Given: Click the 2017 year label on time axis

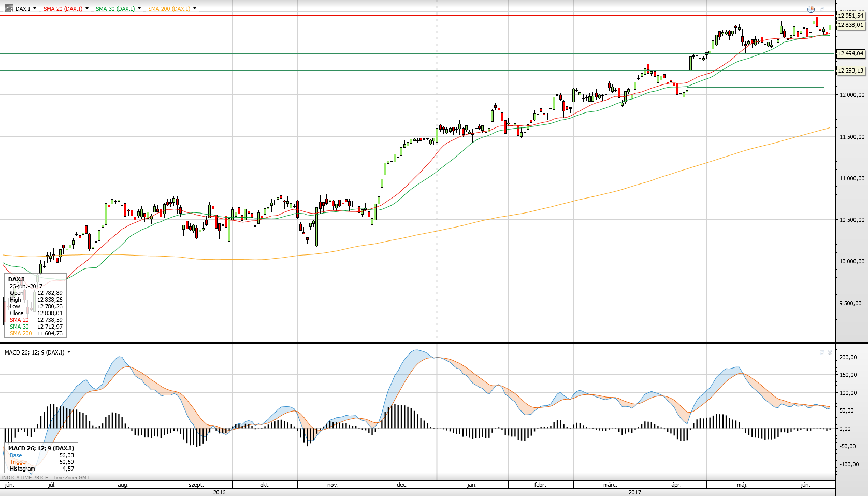Looking at the screenshot, I should [635, 492].
